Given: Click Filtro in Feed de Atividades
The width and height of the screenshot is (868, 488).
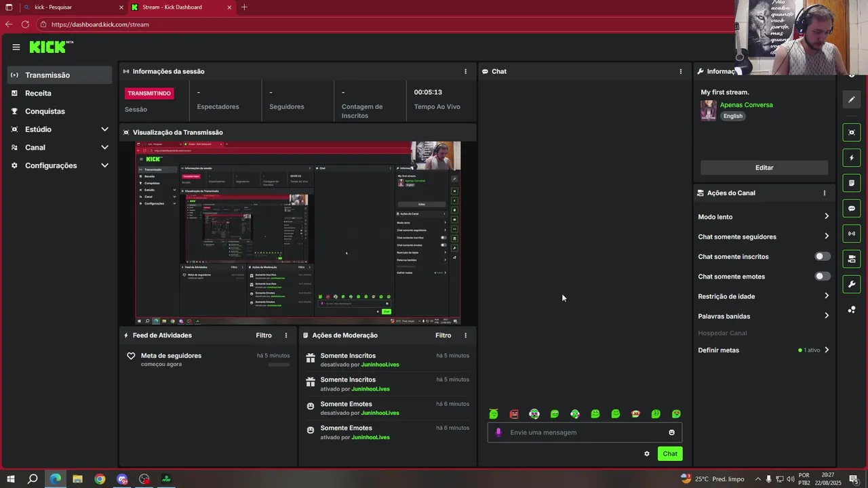Looking at the screenshot, I should tap(264, 335).
